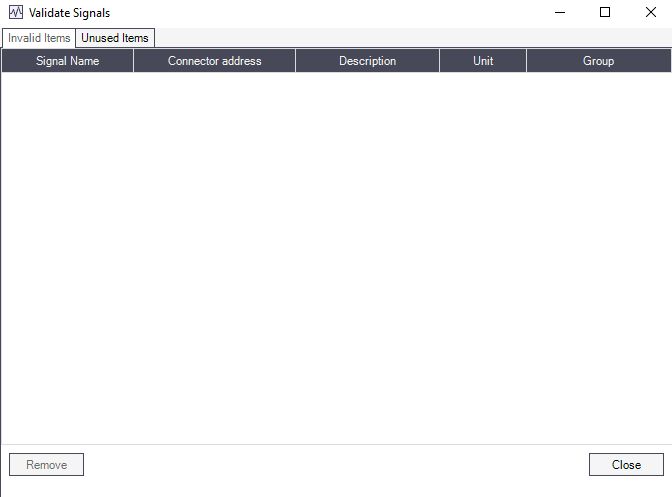The image size is (672, 497).
Task: Select the Invalid Items tab
Action: click(x=39, y=38)
